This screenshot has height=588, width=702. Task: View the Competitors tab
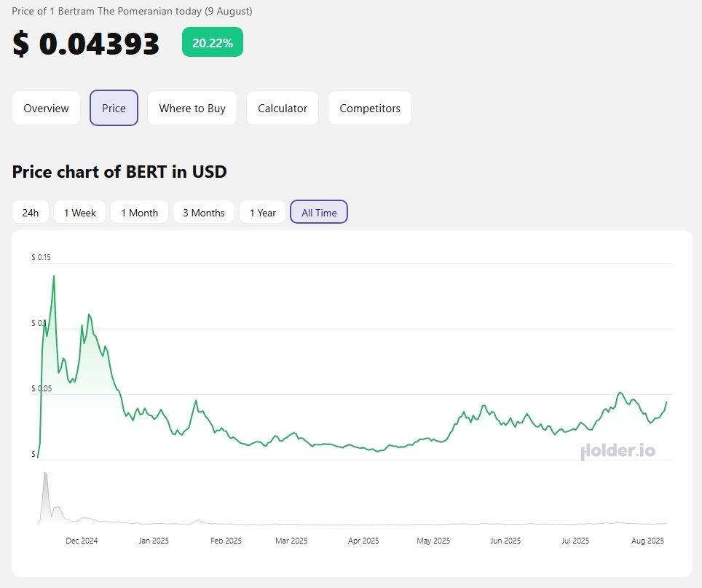coord(370,108)
